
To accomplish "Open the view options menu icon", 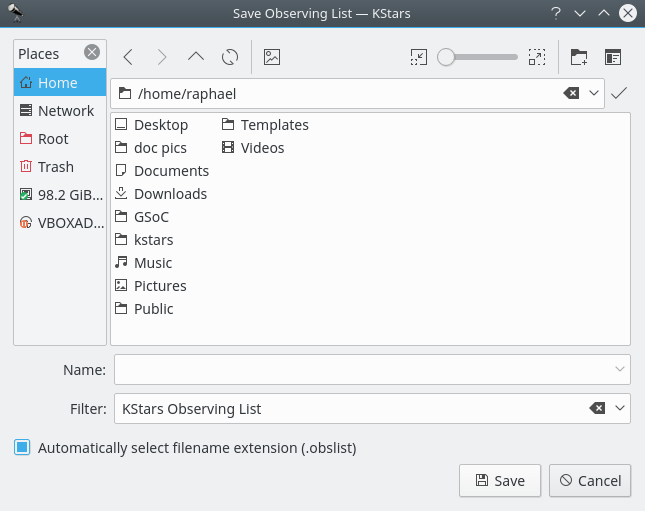I will [x=612, y=58].
